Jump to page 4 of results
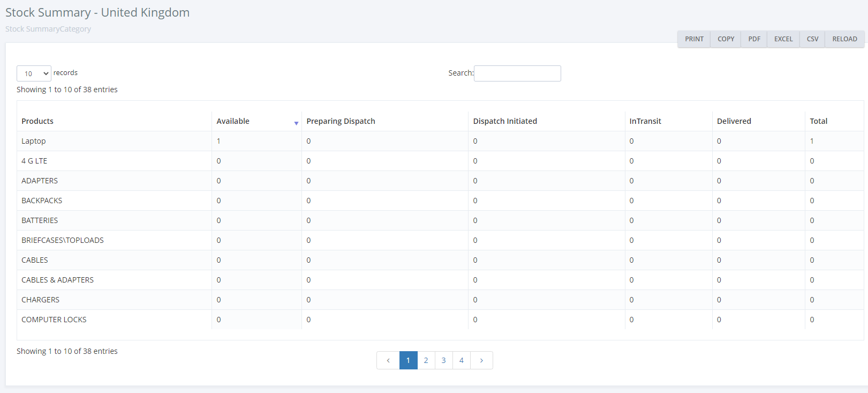The image size is (868, 393). 461,360
